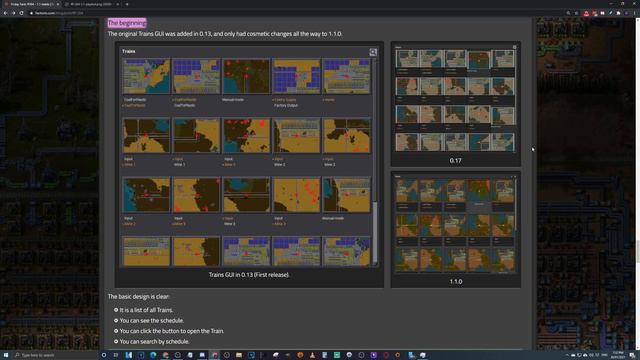This screenshot has height=360, width=640.
Task: Open the Cortana circle icon on taskbar
Action: click(104, 355)
